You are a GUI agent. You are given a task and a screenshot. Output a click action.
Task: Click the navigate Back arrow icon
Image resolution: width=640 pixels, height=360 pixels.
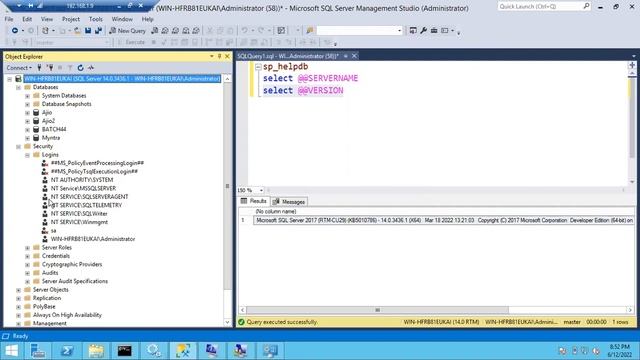15,31
